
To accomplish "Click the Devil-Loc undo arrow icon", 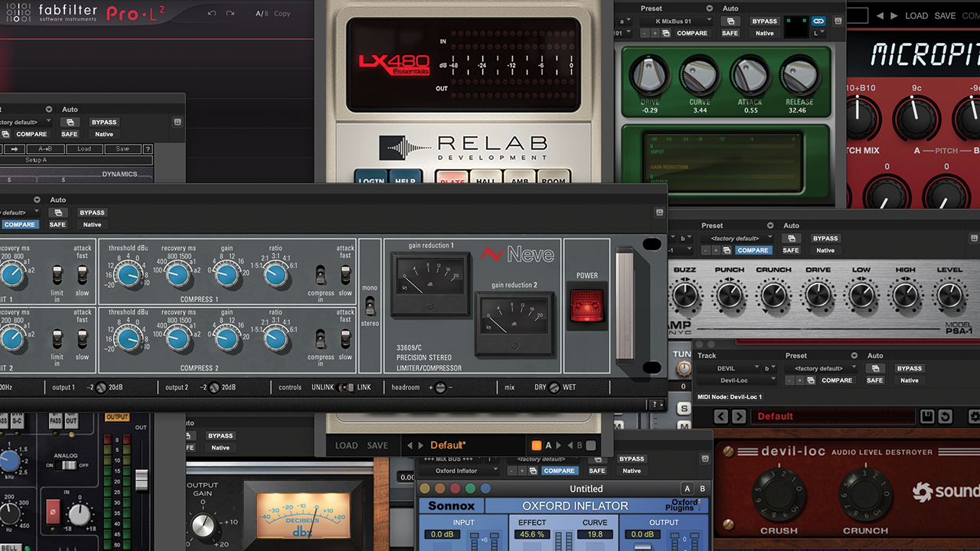I will pos(943,416).
